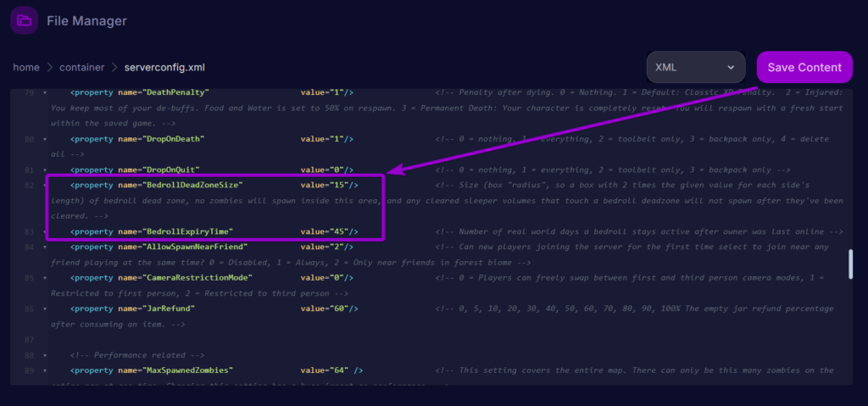Collapse fold arrow on line 81
868x406 pixels.
[44, 170]
